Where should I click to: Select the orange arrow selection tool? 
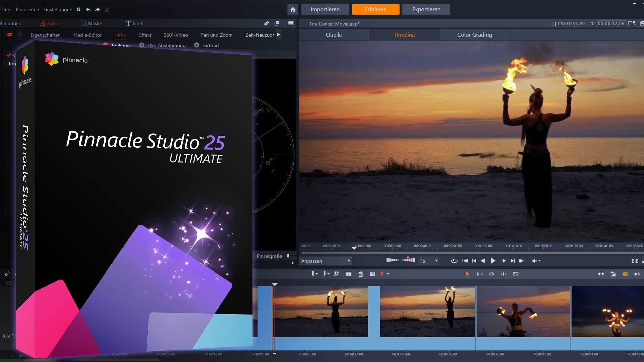(467, 274)
